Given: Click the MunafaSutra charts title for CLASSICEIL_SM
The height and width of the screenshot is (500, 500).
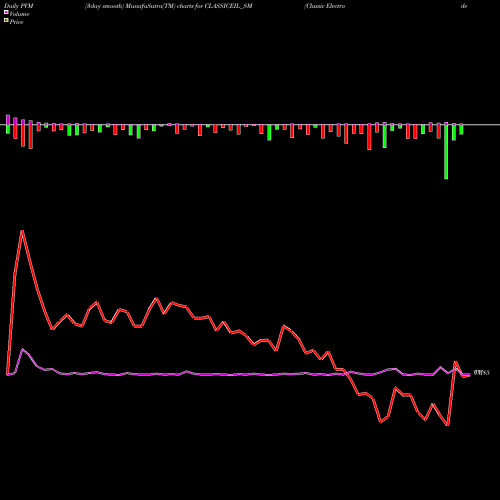Looking at the screenshot, I should tap(168, 6).
